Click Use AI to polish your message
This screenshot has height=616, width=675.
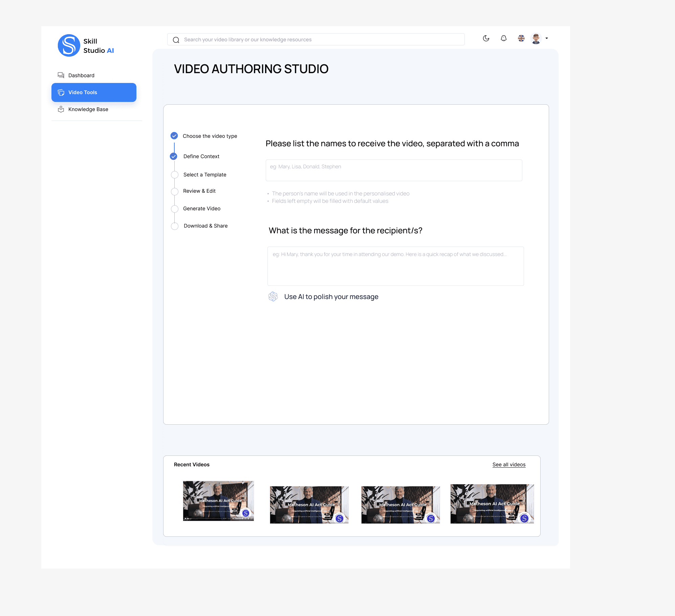(331, 297)
